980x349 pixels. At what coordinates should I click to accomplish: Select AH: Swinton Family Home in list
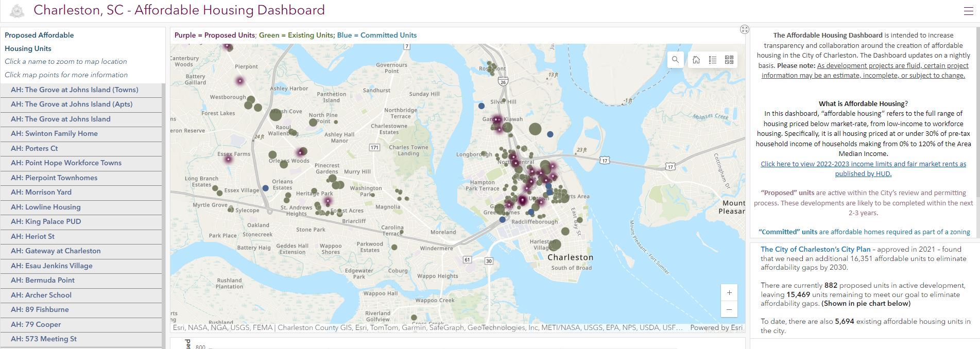54,134
